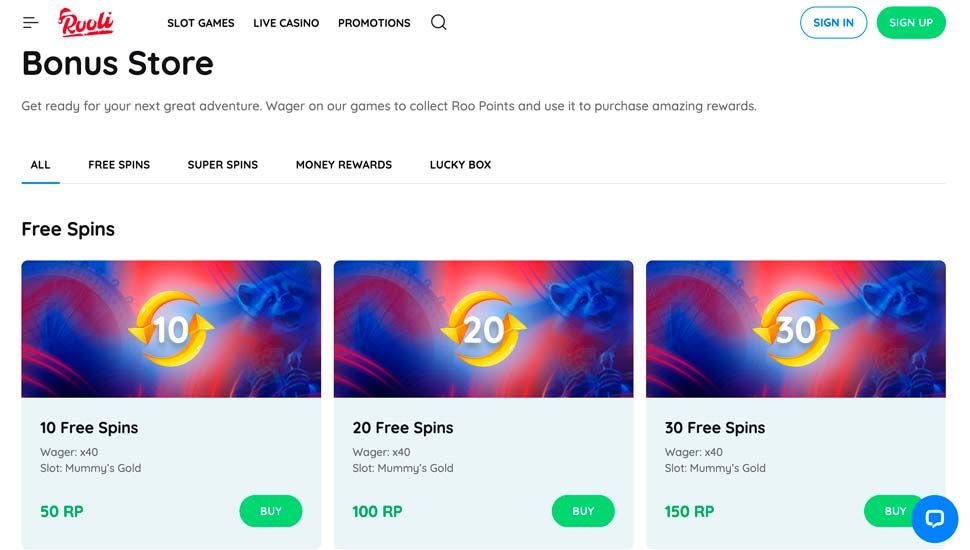Click the 30 Free Spins card title

tap(715, 428)
